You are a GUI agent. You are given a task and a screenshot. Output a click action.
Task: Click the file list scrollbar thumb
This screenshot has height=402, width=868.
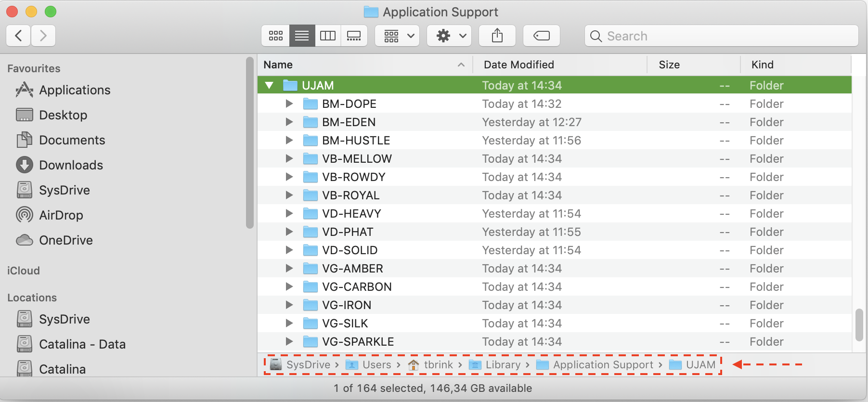(x=859, y=325)
